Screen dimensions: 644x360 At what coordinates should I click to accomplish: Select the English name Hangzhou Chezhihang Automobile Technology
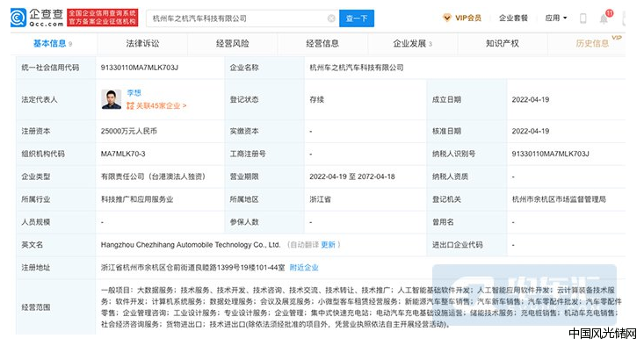[x=191, y=245]
